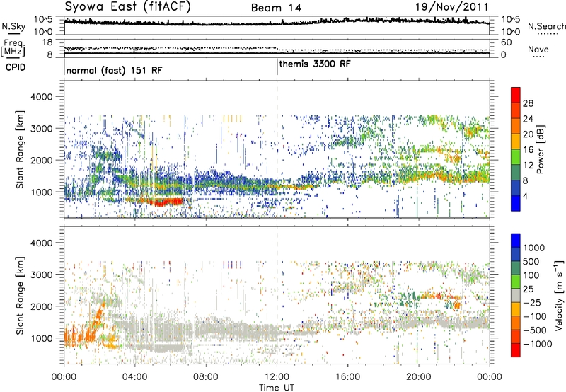Click the 'Nave' legend label
Screen dimensions: 566x392
click(538, 50)
